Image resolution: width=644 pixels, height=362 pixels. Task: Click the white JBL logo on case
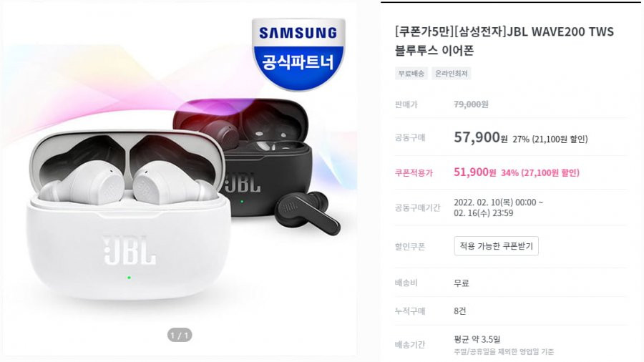click(129, 250)
